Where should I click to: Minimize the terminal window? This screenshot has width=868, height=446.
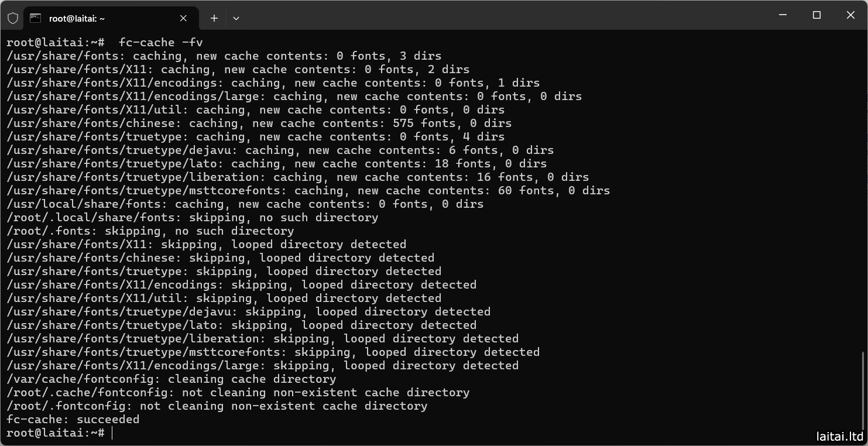783,15
